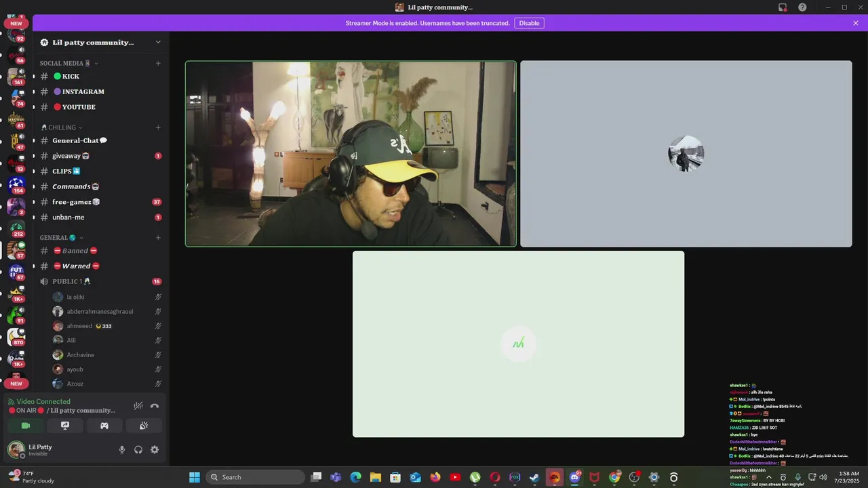Toggle noise suppression in the voice panel
The image size is (868, 488).
[x=138, y=405]
